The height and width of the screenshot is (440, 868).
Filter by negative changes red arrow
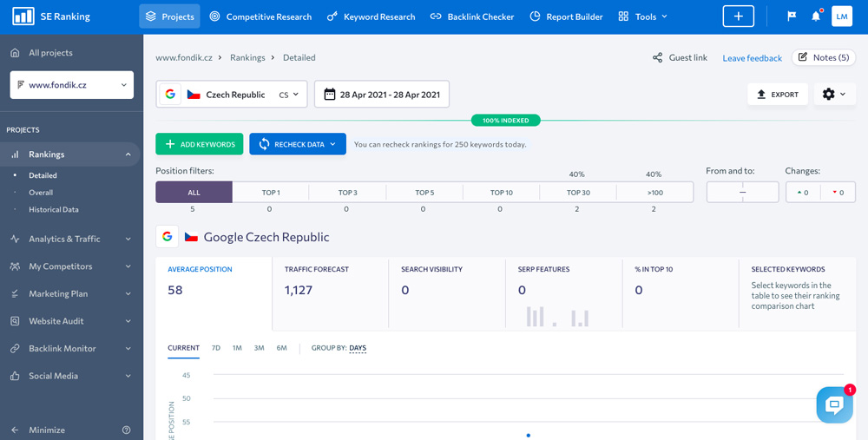838,192
